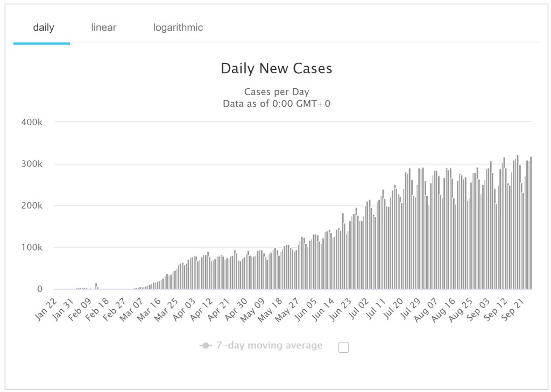Select the logarithmic tab
The height and width of the screenshot is (392, 551).
pyautogui.click(x=178, y=27)
